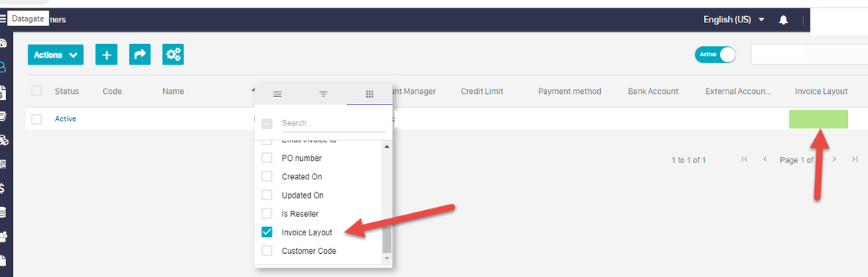Click the External Account column header
868x277 pixels.
pyautogui.click(x=738, y=92)
